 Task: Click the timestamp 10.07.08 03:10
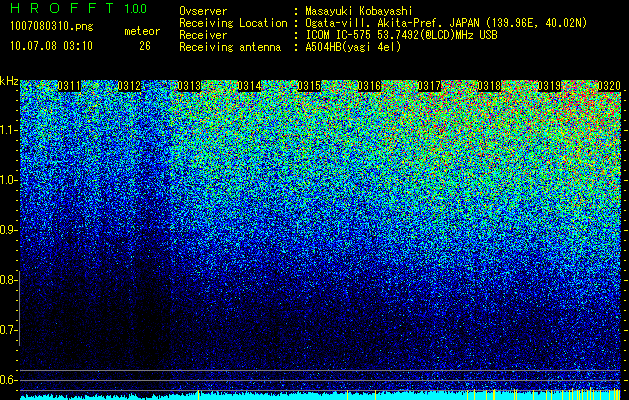pyautogui.click(x=51, y=46)
